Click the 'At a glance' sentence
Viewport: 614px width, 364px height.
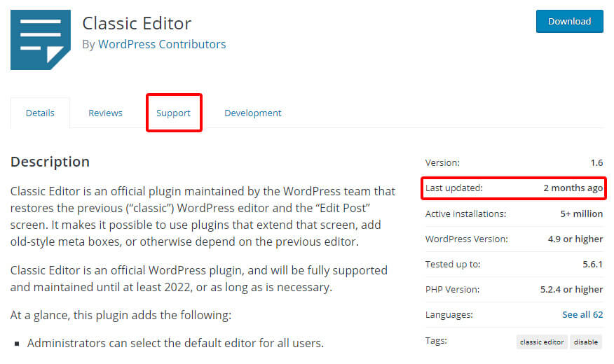pos(121,315)
